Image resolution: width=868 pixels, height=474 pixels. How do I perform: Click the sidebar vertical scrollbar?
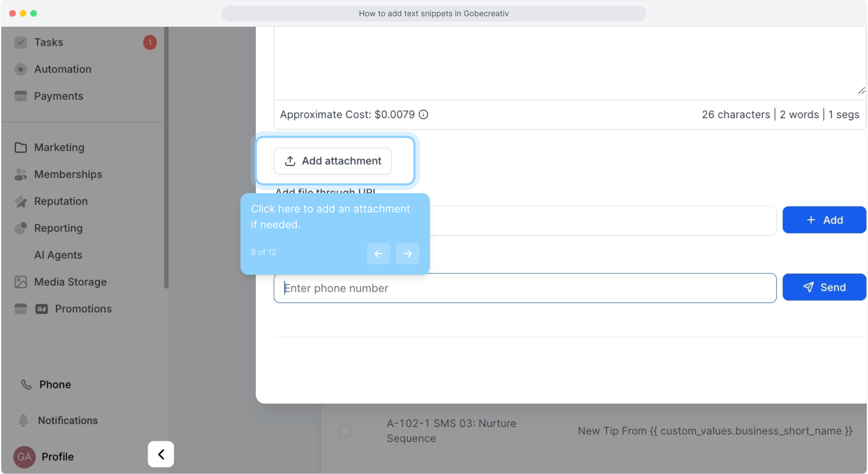click(x=166, y=158)
